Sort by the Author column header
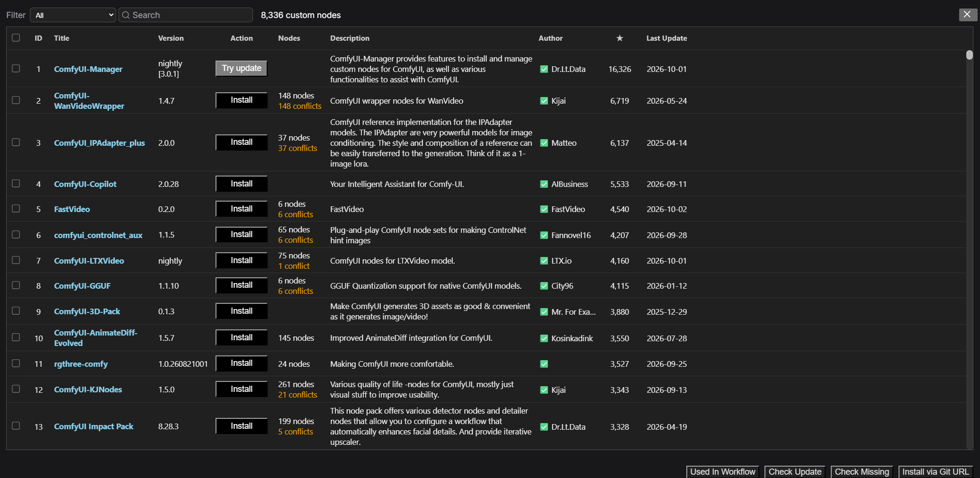Viewport: 980px width, 478px height. 550,38
